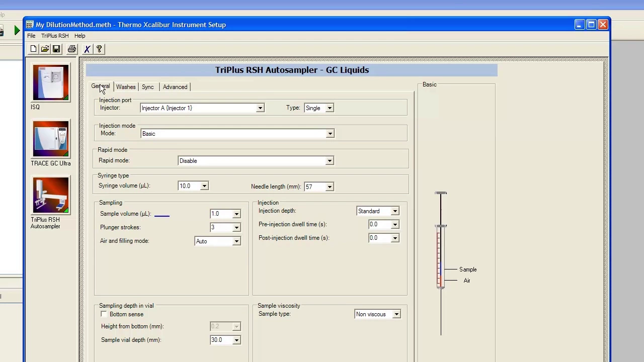Switch to the General tab

pyautogui.click(x=100, y=86)
